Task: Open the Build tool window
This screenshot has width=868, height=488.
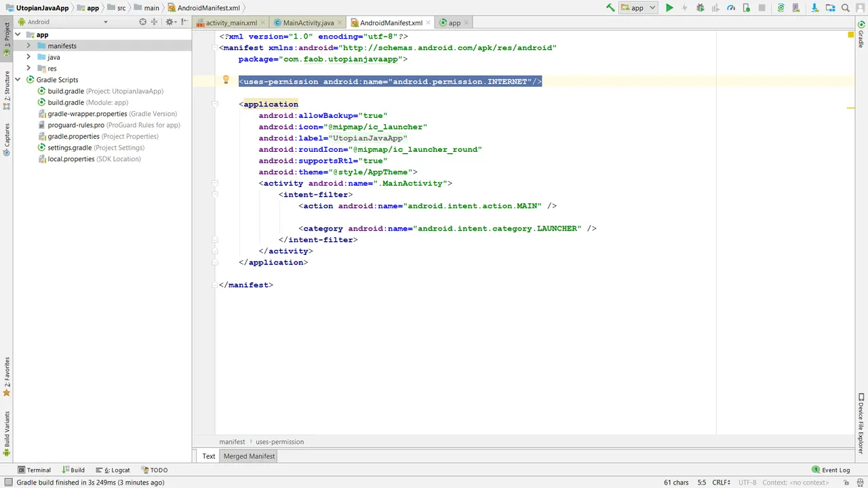Action: (73, 470)
